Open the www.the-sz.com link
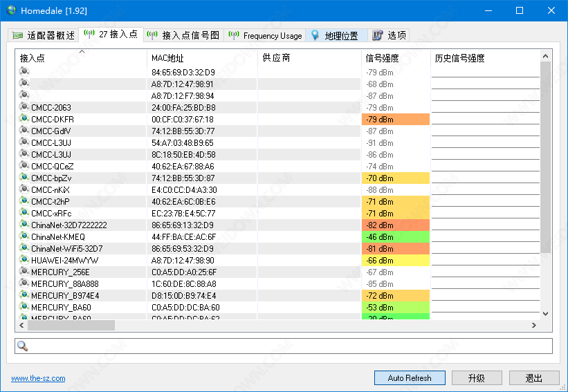 [39, 378]
